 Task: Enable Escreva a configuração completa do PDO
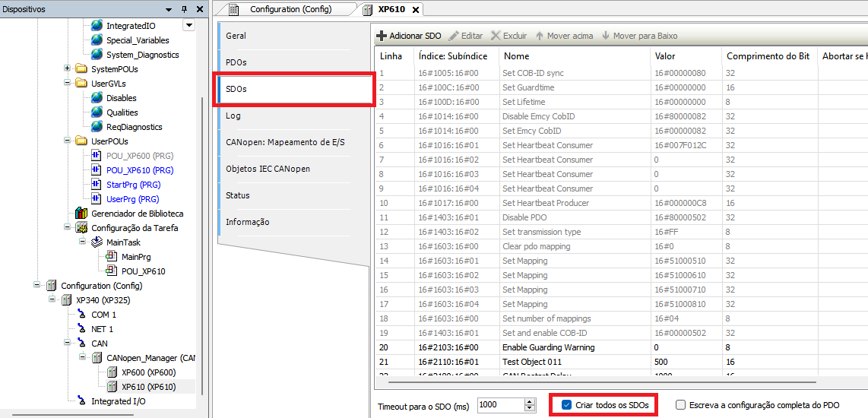tap(681, 405)
